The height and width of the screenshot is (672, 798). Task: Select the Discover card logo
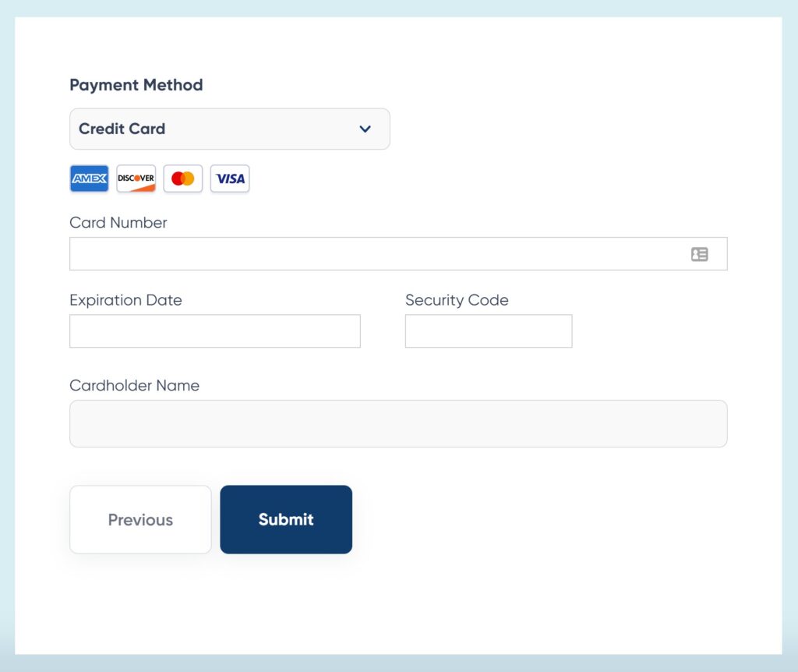point(136,179)
